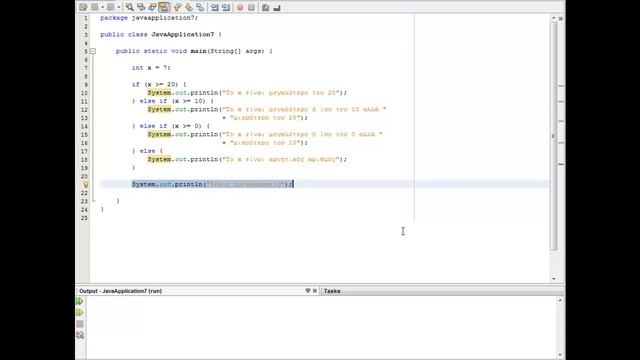The image size is (640, 360).
Task: Click 'main' method name on line 5
Action: coord(198,51)
